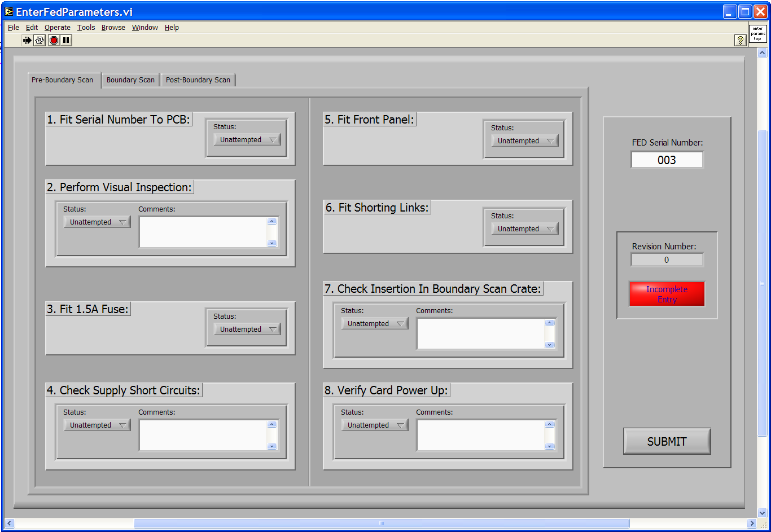771x532 pixels.
Task: Click the horizontal scrollbar at the bottom
Action: [381, 524]
